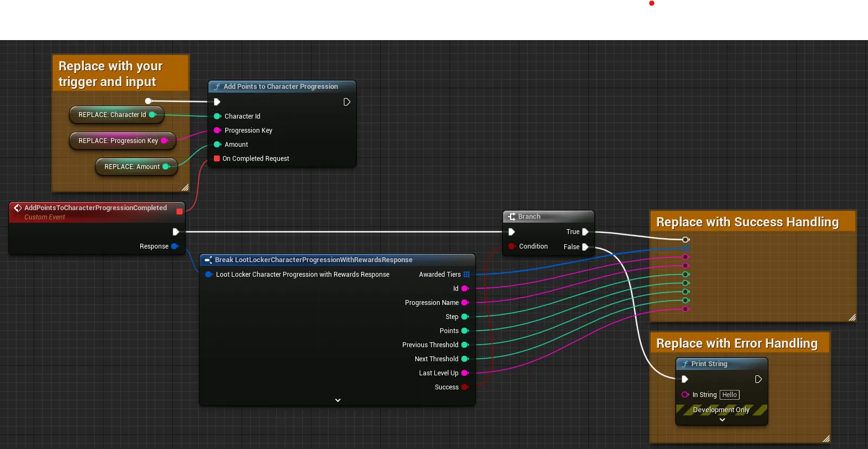Click the top white reroute node in Success Handling
This screenshot has height=449, width=868.
click(x=686, y=239)
